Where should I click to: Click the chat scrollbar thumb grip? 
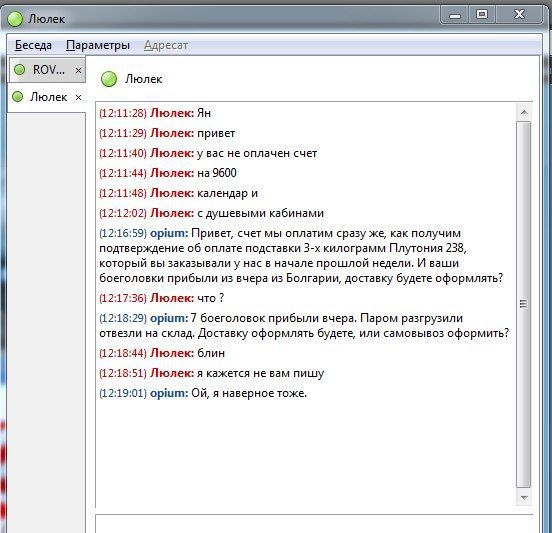523,304
